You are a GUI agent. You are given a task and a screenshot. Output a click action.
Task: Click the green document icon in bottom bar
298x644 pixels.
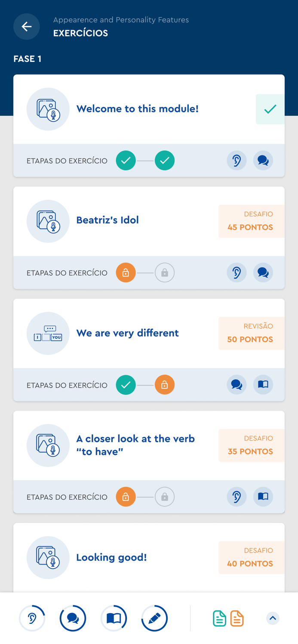(219, 618)
